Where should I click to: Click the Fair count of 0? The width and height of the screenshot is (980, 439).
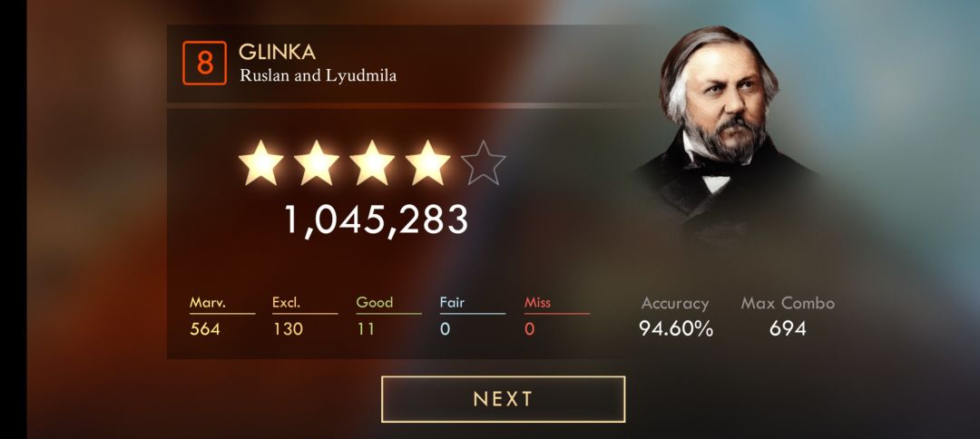click(x=445, y=328)
